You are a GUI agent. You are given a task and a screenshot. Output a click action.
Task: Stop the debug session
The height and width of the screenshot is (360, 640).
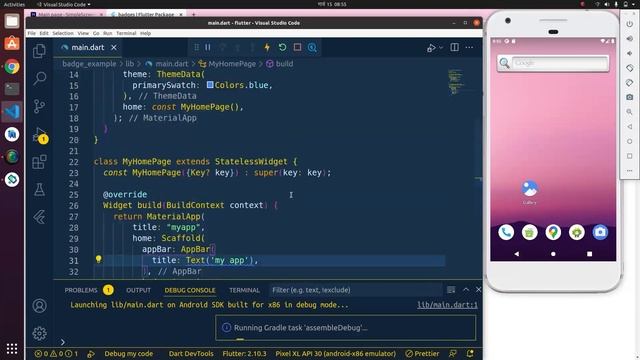[x=297, y=47]
